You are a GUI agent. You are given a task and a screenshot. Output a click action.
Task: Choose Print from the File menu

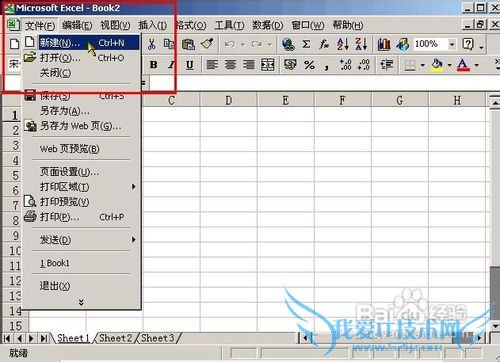(81, 217)
